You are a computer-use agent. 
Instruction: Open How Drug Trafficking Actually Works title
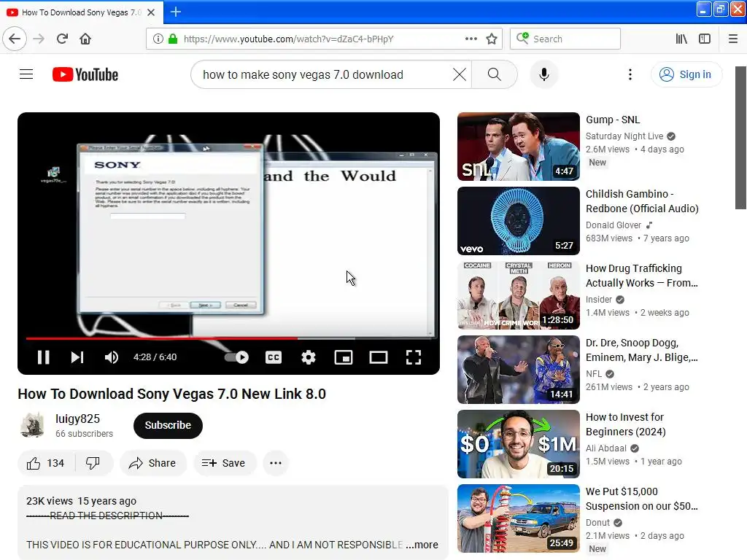(x=642, y=276)
